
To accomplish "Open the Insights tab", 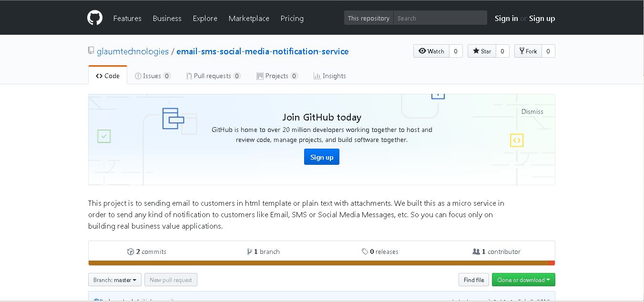I will pos(330,76).
